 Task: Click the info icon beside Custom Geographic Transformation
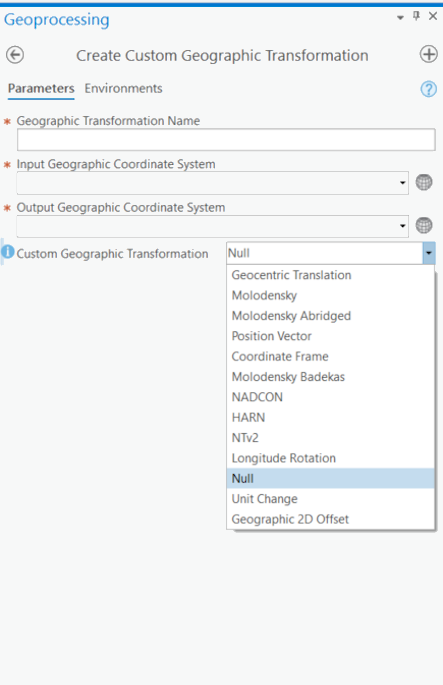(7, 252)
